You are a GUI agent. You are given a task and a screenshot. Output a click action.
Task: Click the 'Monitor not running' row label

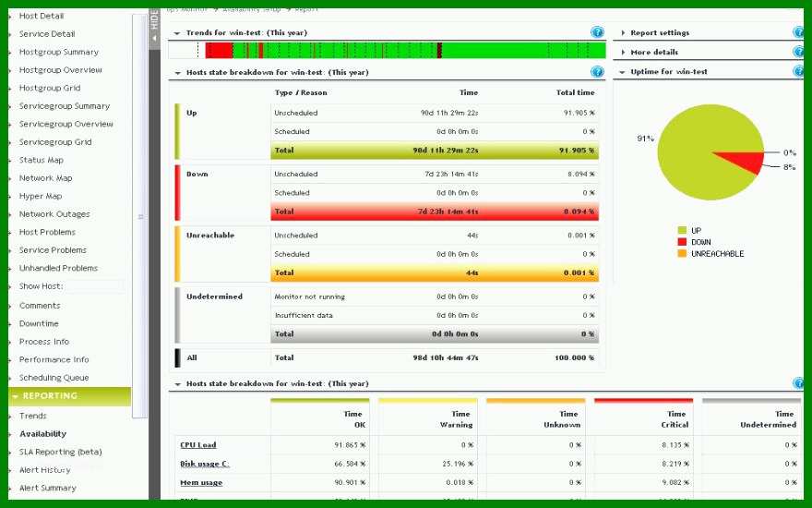point(309,296)
